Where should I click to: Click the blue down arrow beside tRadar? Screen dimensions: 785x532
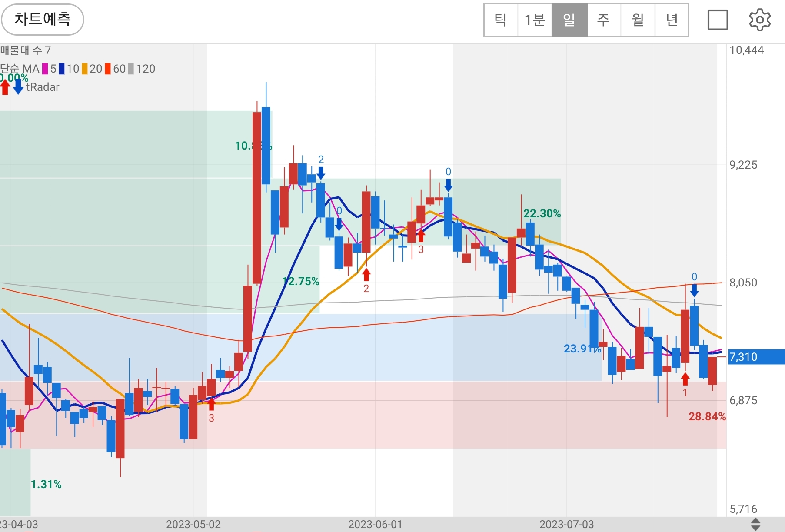18,87
